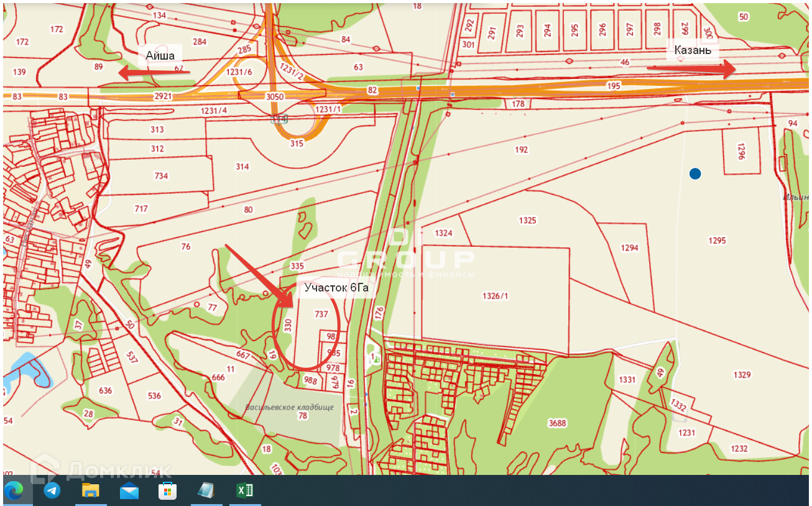Click parcel 1231/2 on the interchange ramp
Screen dimensions: 812x506
(x=290, y=71)
